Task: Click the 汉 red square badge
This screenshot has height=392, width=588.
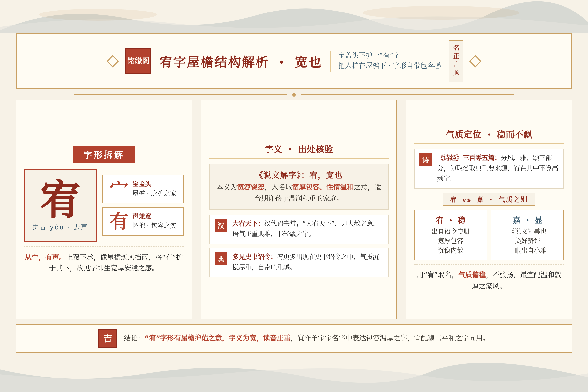Action: pyautogui.click(x=221, y=225)
